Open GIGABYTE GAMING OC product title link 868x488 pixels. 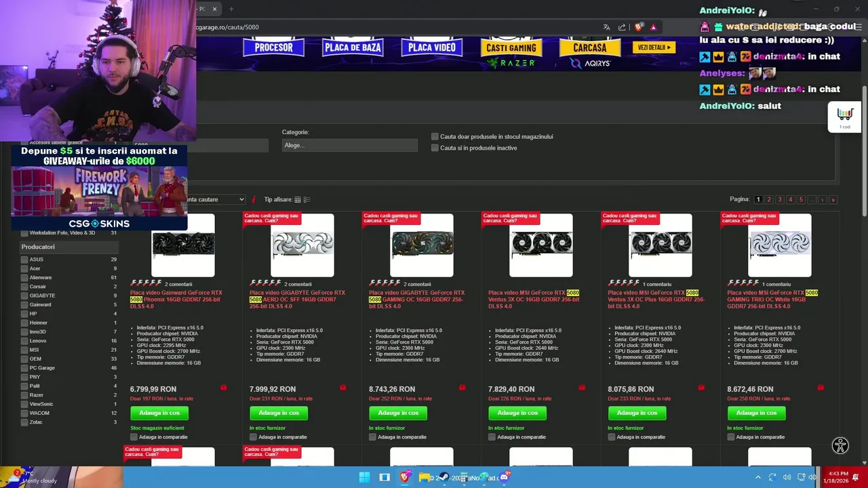416,300
